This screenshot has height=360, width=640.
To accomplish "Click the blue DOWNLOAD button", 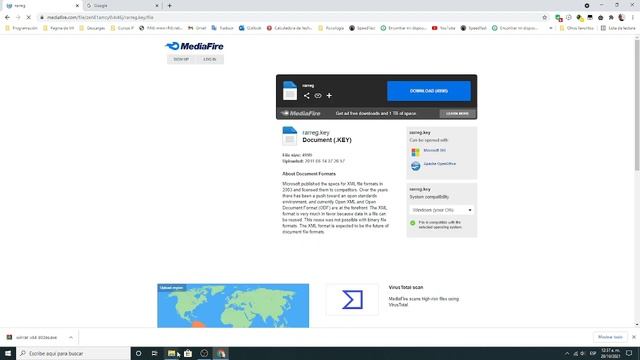I will click(x=429, y=91).
